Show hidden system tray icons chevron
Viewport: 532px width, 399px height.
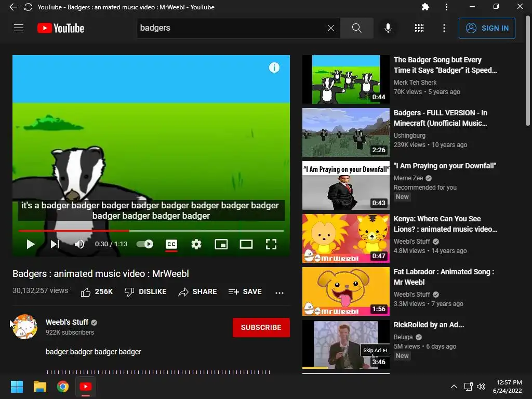tap(454, 387)
